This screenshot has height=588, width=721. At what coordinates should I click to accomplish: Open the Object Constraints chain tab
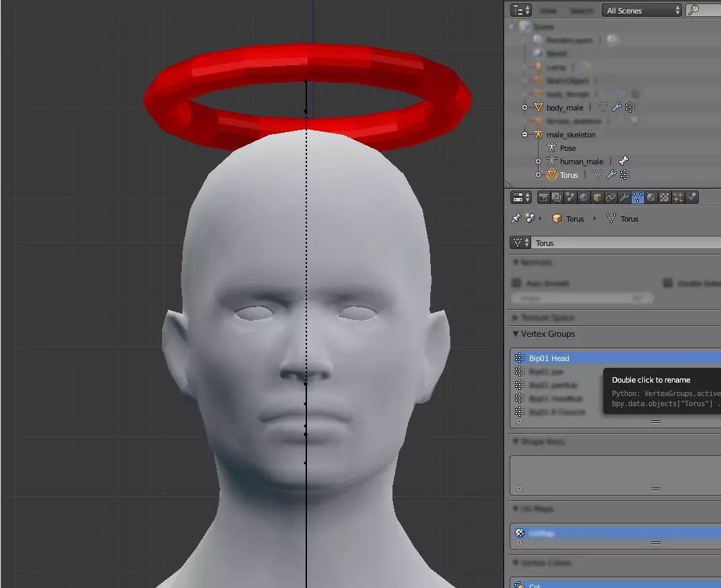pos(610,197)
